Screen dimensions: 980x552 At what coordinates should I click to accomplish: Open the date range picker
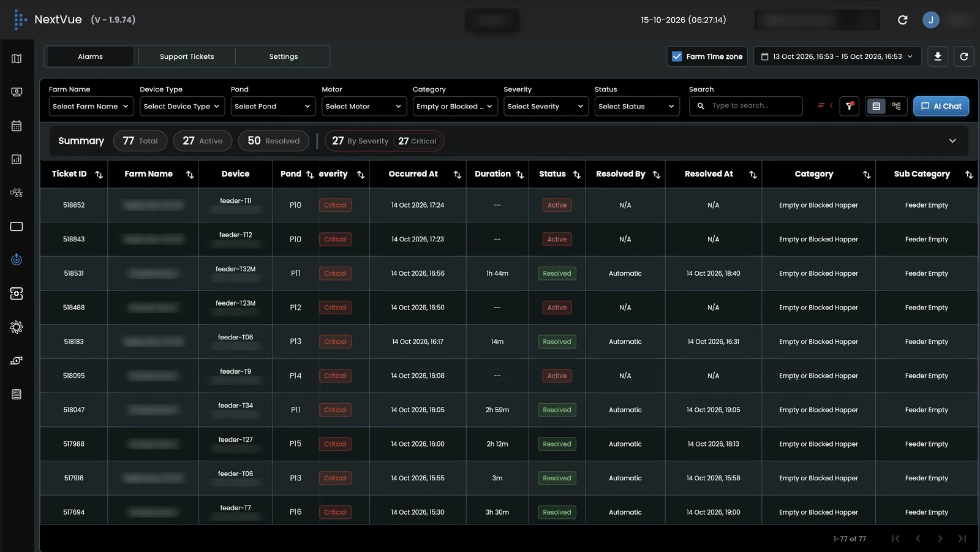point(837,56)
